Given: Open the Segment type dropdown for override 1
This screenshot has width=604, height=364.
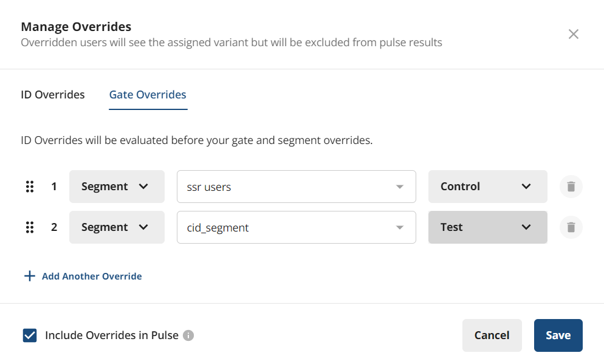Looking at the screenshot, I should tap(117, 187).
